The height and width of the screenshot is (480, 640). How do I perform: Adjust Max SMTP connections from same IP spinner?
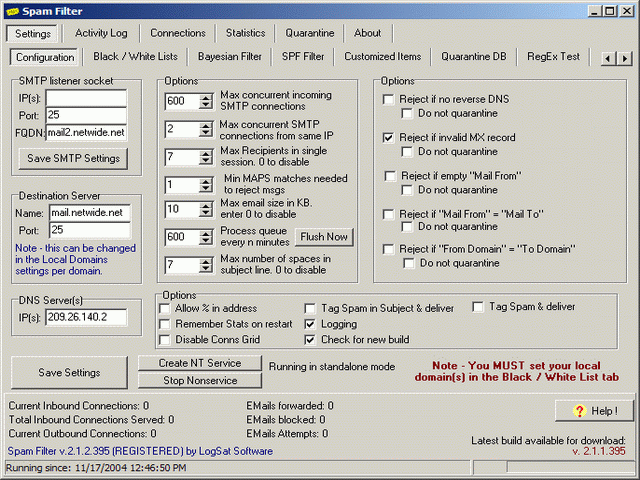(206, 129)
